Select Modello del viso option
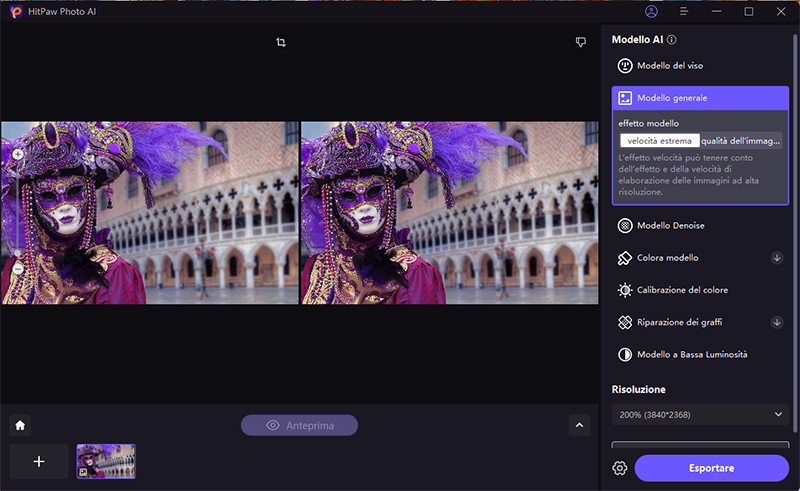Screen dimensions: 800x491 point(700,67)
